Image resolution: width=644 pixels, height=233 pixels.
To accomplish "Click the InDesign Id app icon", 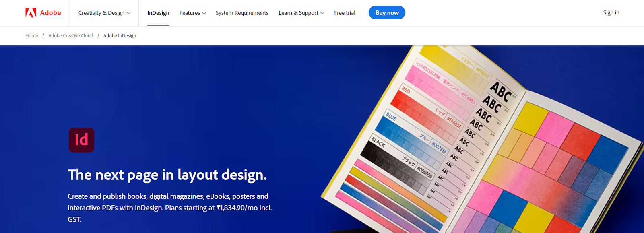I will coord(81,140).
